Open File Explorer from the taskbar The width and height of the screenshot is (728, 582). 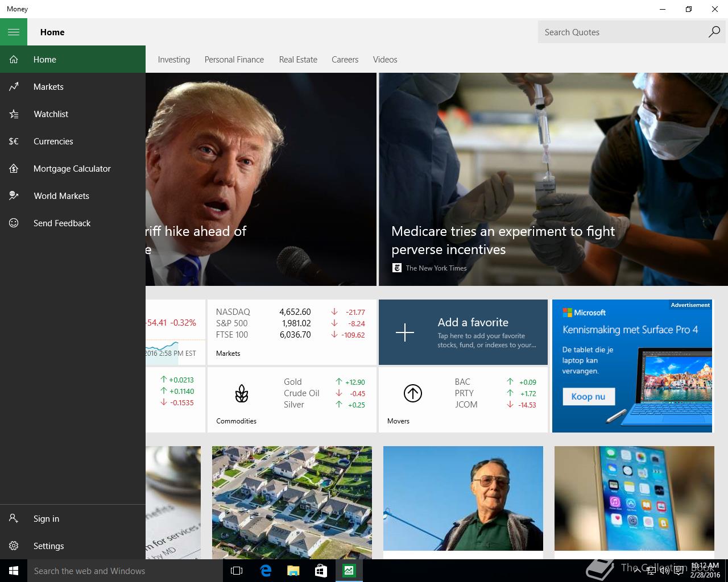293,571
